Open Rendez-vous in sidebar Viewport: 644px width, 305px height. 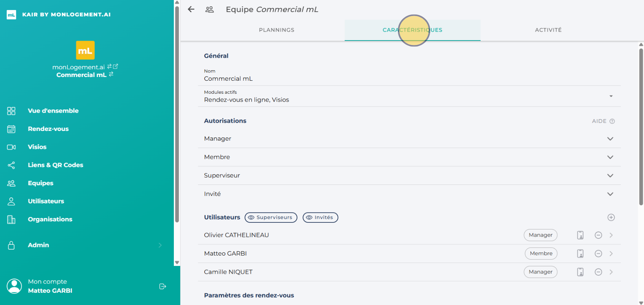48,129
